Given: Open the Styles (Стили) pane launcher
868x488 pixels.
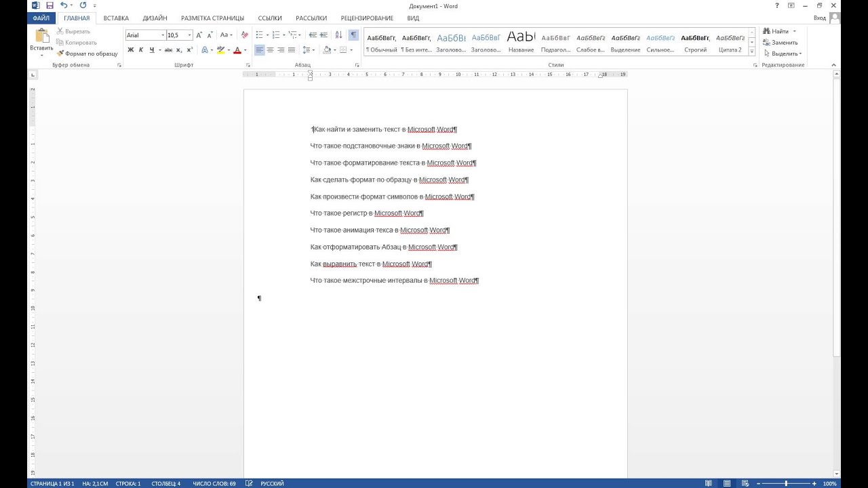Looking at the screenshot, I should coord(755,65).
